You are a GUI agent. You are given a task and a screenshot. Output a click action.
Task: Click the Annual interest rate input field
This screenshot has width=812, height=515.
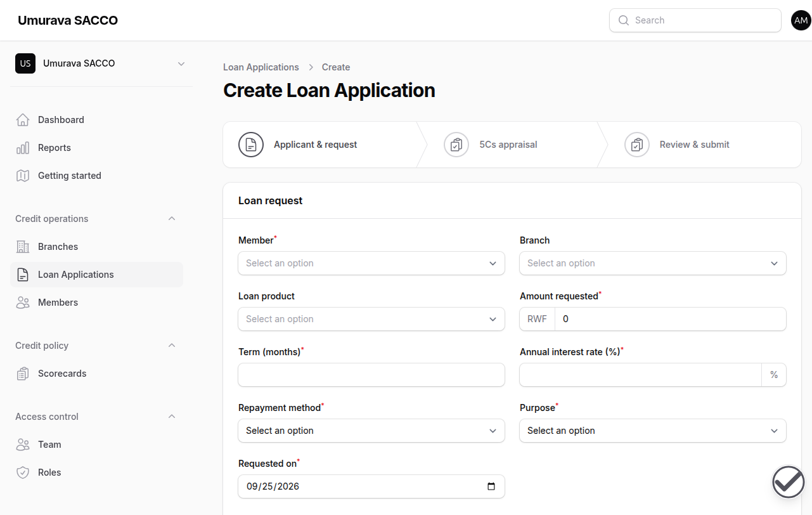[x=640, y=375]
